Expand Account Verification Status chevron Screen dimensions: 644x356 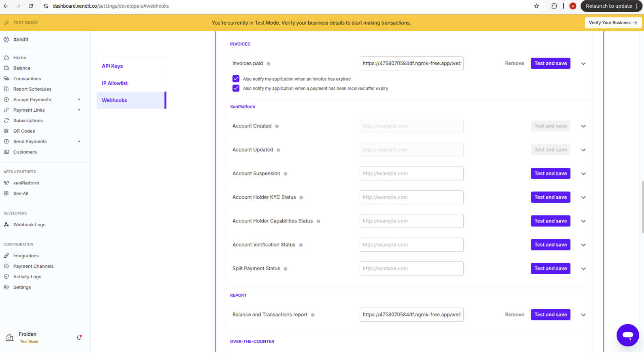pos(583,245)
